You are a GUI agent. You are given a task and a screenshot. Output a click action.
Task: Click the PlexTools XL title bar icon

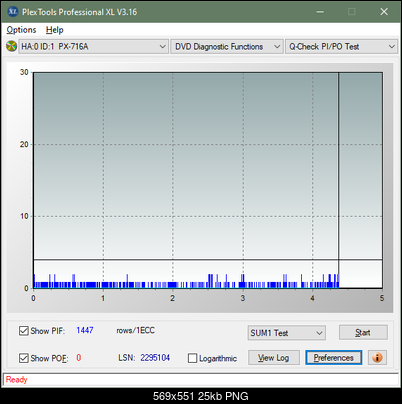[12, 12]
